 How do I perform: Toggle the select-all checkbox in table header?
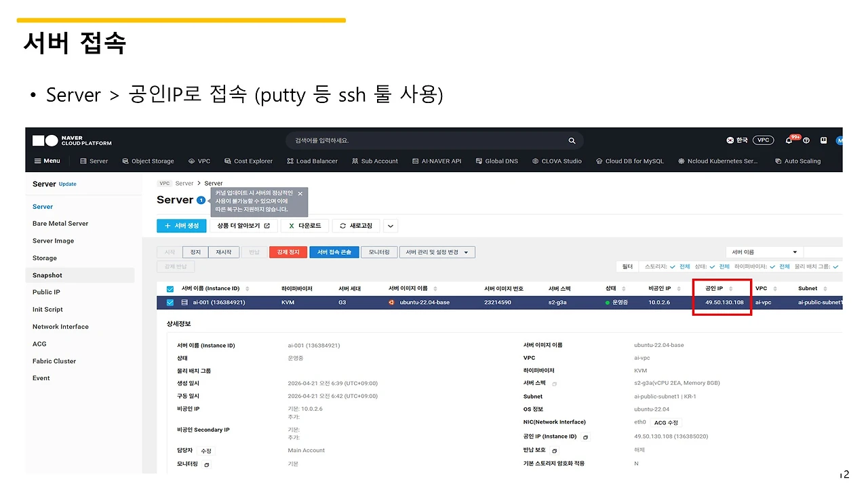[x=169, y=288]
